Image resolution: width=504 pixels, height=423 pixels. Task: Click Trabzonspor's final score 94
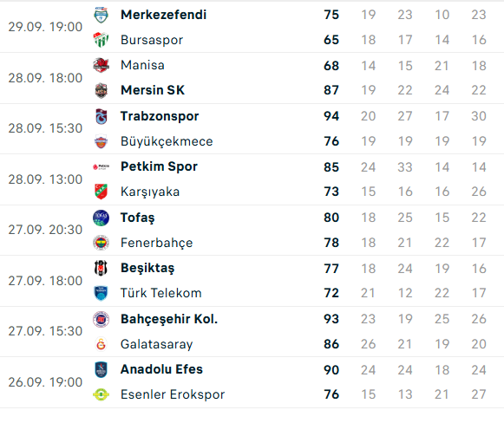point(331,116)
